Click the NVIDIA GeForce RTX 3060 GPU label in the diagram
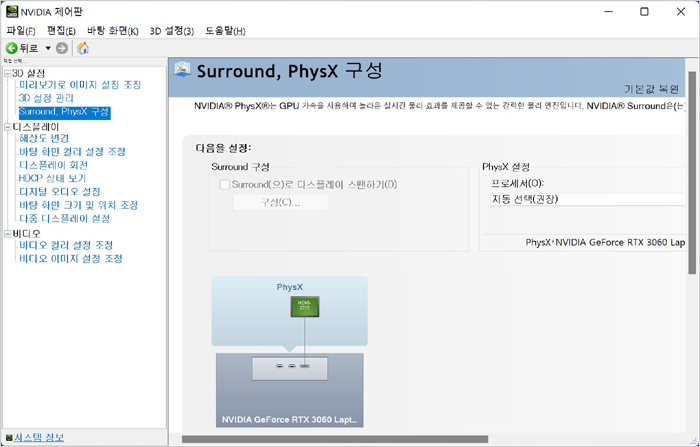This screenshot has height=447, width=700. 289,420
